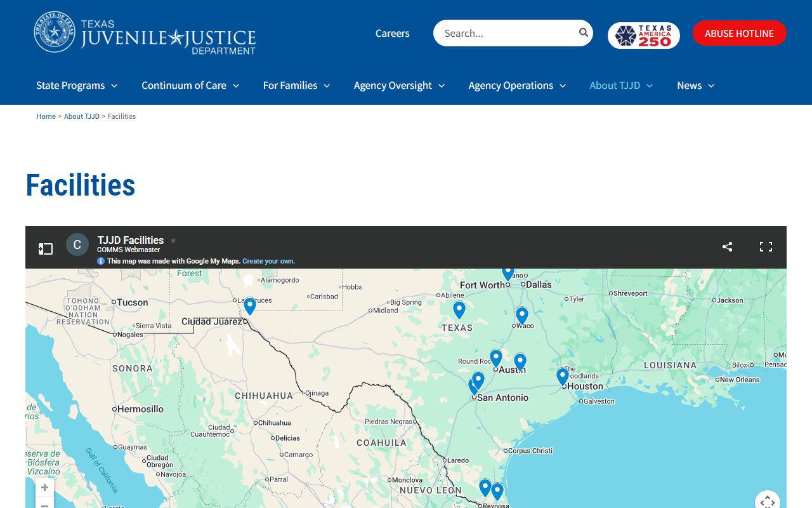This screenshot has height=508, width=812.
Task: Zoom in on the map
Action: [44, 488]
